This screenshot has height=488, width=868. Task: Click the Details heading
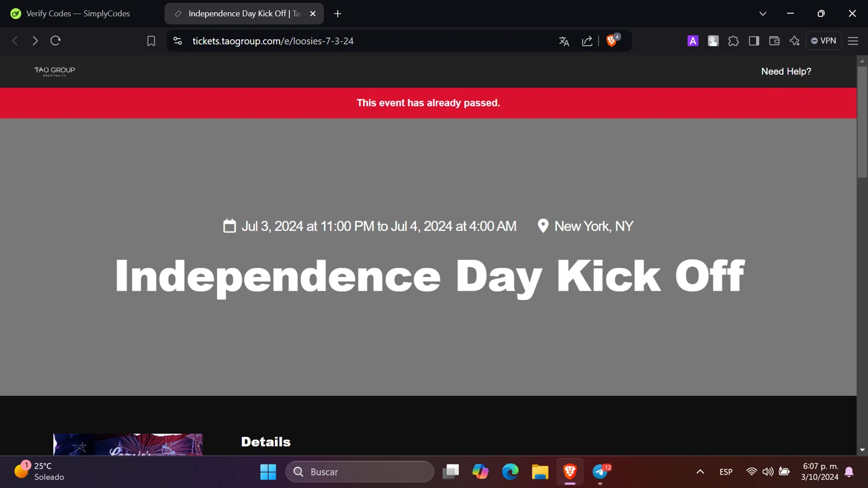click(266, 442)
